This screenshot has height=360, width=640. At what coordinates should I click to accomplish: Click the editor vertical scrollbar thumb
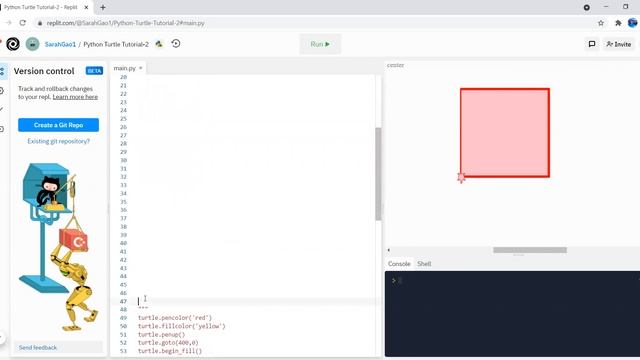[x=378, y=173]
